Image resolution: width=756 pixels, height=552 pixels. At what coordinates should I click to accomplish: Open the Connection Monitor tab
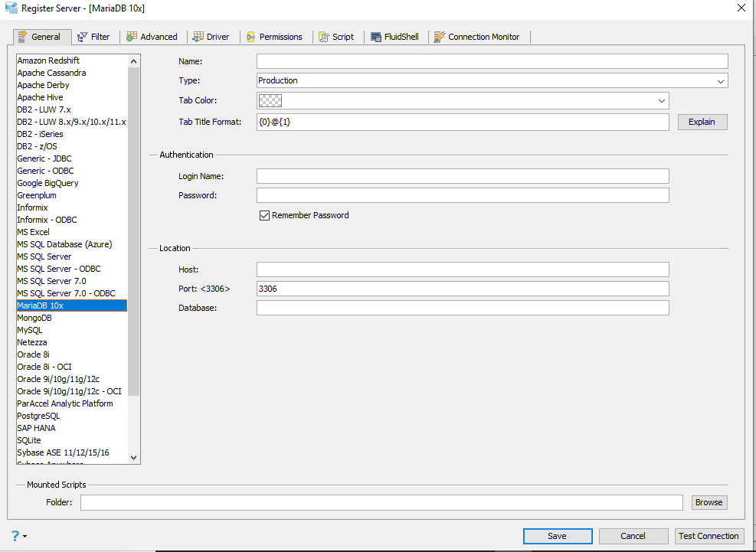click(478, 37)
